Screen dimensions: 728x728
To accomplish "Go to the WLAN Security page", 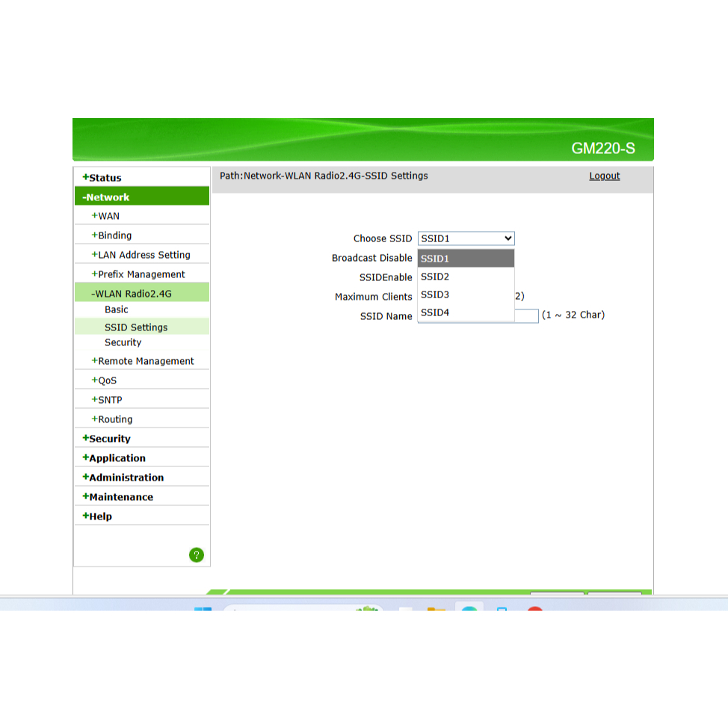I will pyautogui.click(x=123, y=342).
